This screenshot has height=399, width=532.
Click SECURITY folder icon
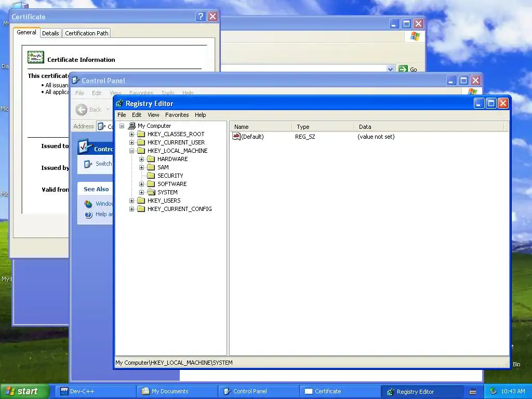pyautogui.click(x=151, y=176)
